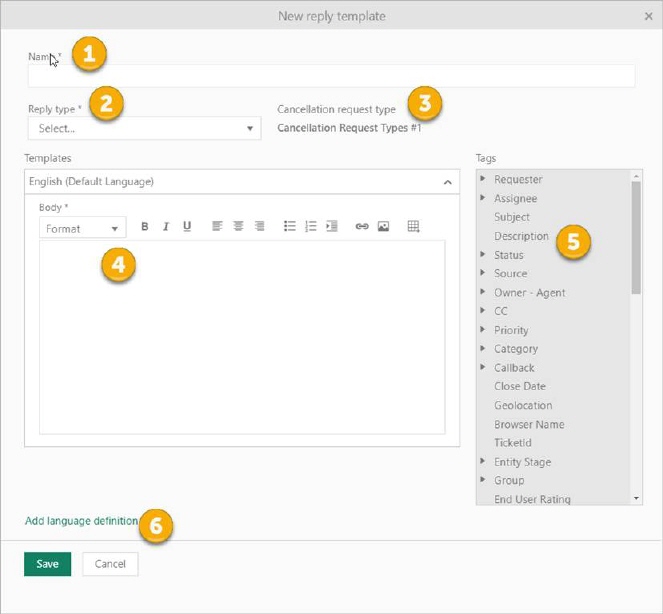
Task: Select the Description tag
Action: (x=521, y=236)
